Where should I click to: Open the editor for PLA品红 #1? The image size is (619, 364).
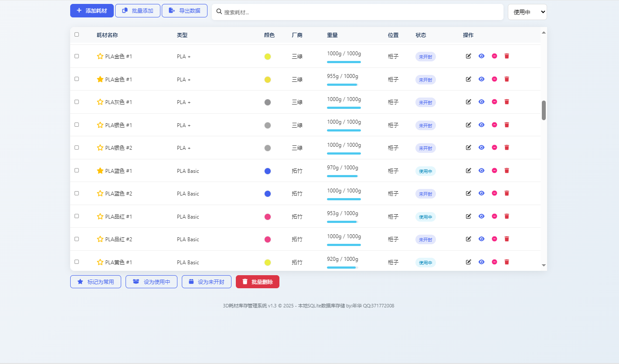click(x=469, y=216)
